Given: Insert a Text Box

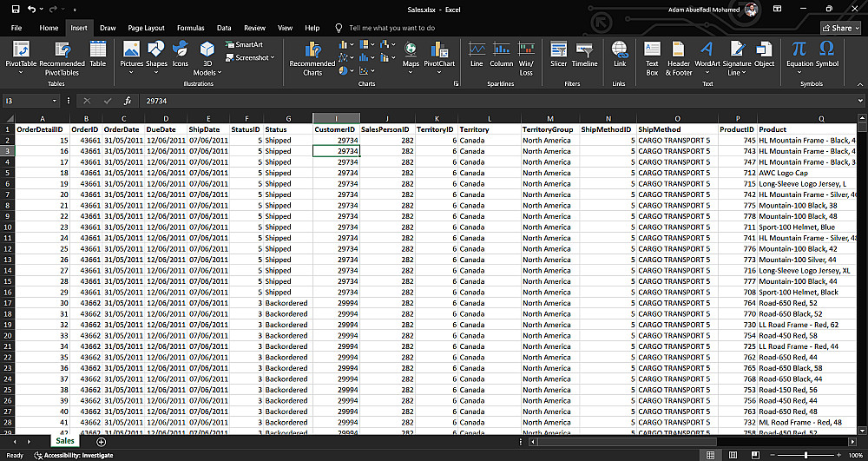Looking at the screenshot, I should point(652,56).
